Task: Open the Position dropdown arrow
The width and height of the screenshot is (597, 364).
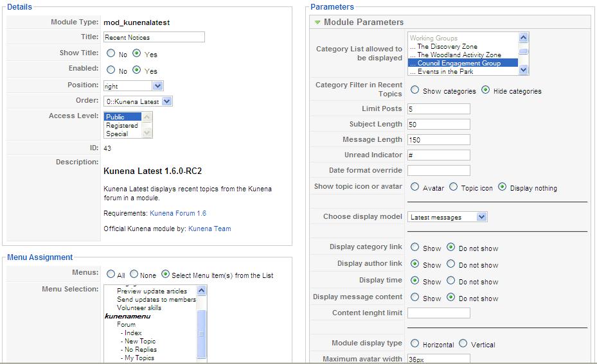Action: point(158,86)
